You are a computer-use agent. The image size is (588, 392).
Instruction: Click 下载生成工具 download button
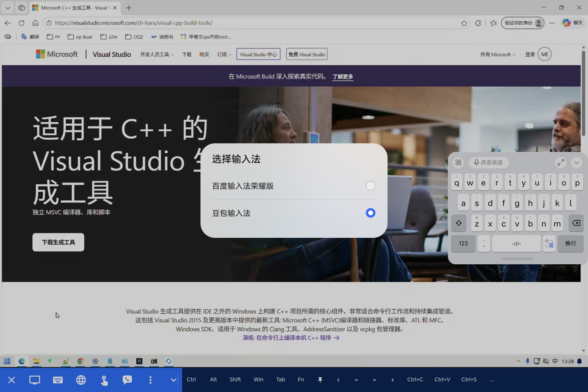(58, 242)
